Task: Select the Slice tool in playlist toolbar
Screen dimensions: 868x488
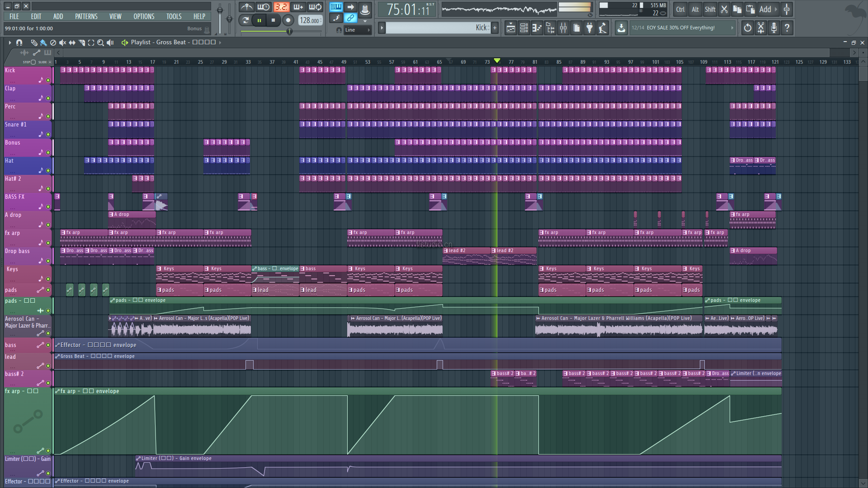Action: click(82, 42)
